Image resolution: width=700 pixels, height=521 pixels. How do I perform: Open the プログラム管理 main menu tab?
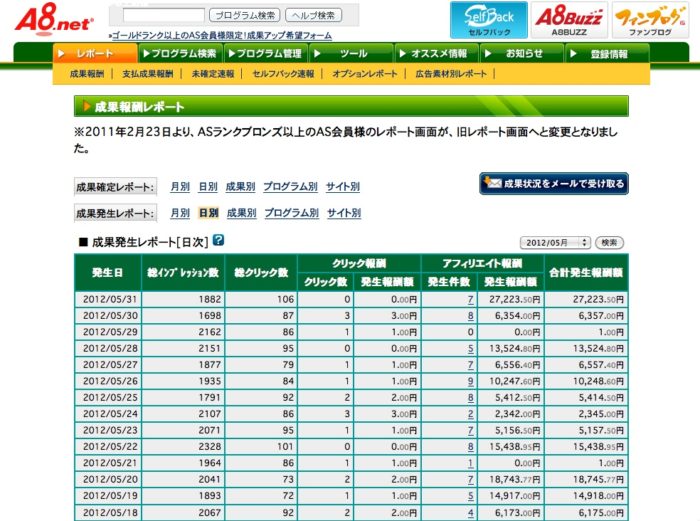point(266,53)
